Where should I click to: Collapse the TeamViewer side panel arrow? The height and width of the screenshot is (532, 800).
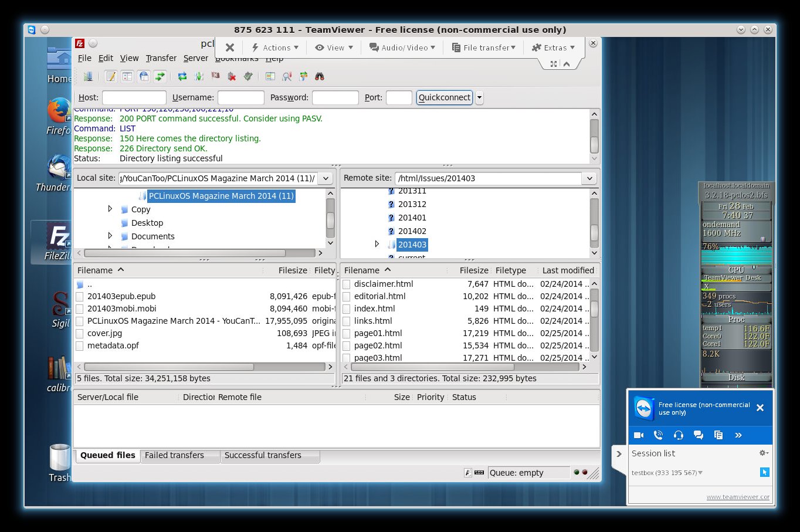pos(619,453)
